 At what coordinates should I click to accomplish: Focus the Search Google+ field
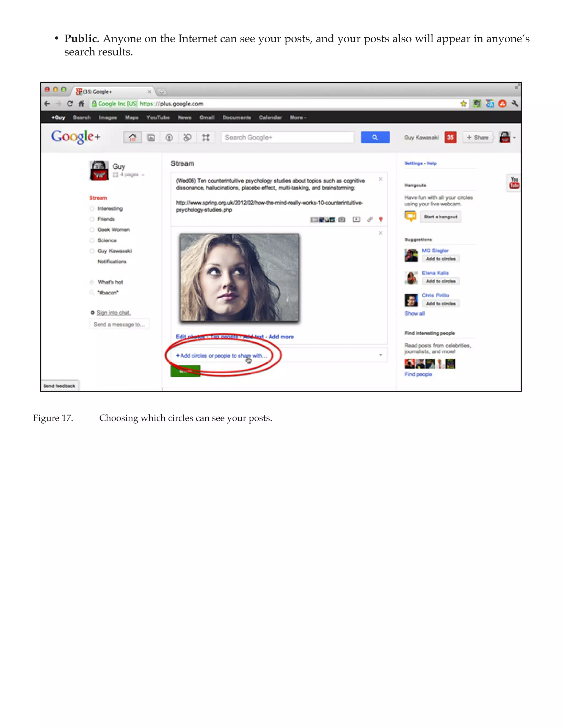288,137
